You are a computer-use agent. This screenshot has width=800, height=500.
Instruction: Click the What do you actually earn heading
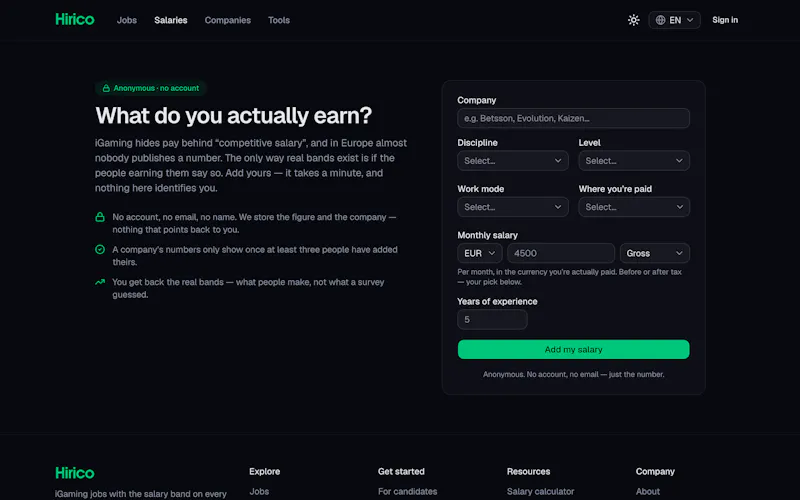tap(234, 116)
